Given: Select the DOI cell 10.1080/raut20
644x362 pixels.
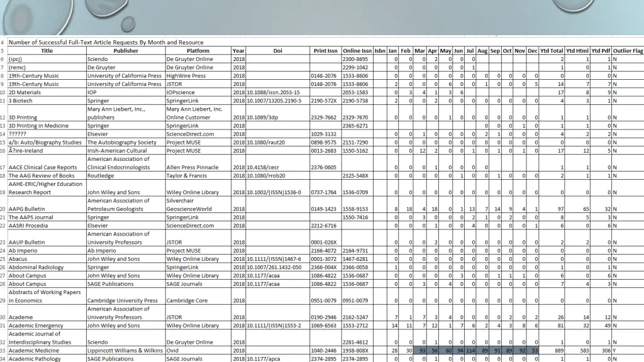Looking at the screenshot, I should tap(277, 143).
